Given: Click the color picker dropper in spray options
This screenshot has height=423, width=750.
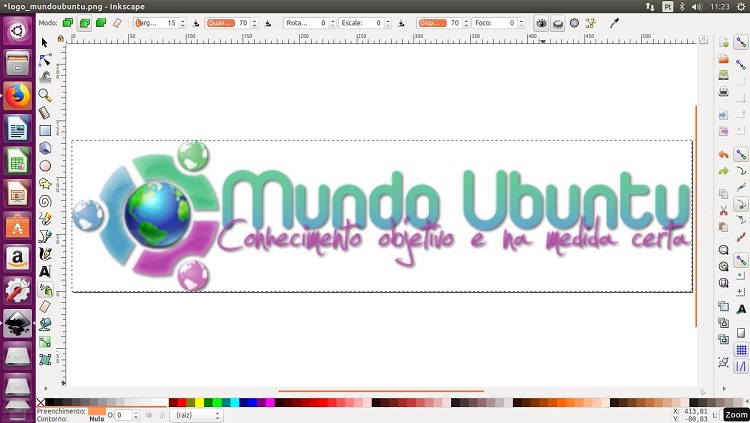Looking at the screenshot, I should [x=614, y=22].
